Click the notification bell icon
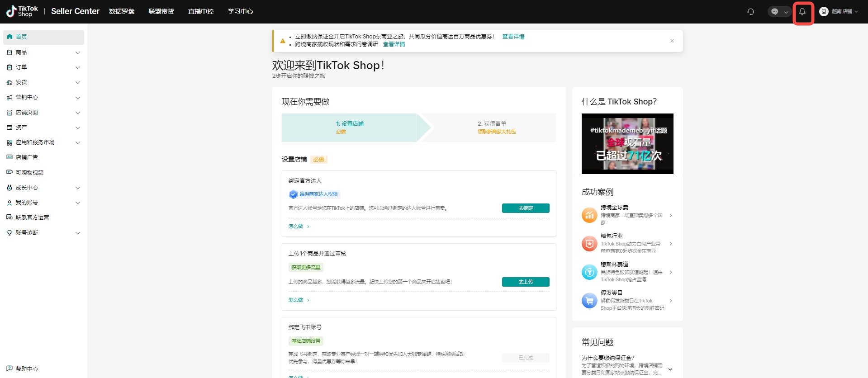868x378 pixels. click(x=802, y=12)
